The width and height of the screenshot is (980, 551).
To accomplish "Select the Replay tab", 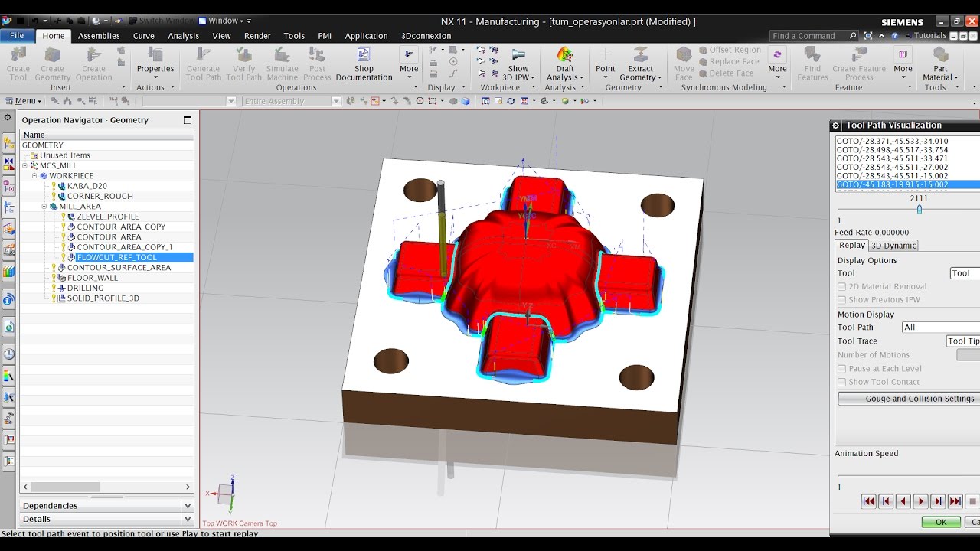I will (x=851, y=246).
